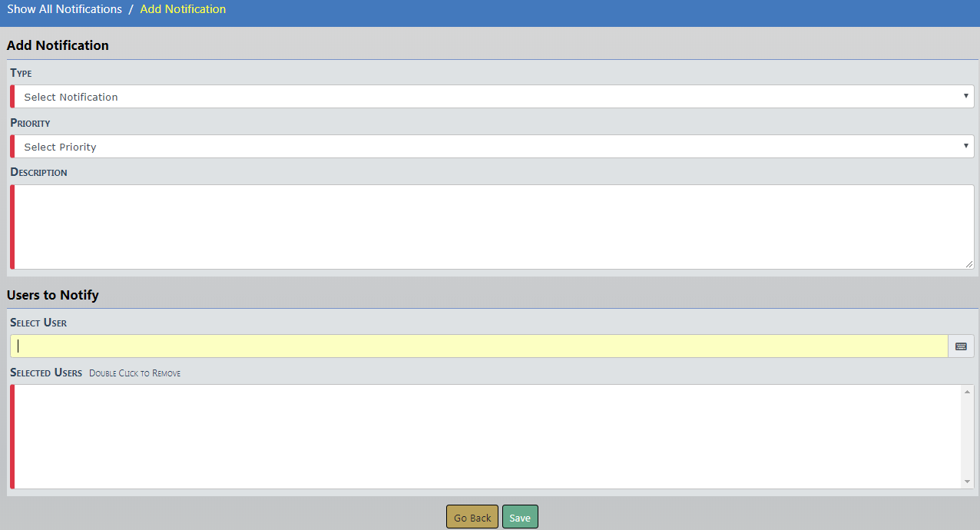
Task: Click the Selected Users scroll down arrow
Action: (x=967, y=481)
